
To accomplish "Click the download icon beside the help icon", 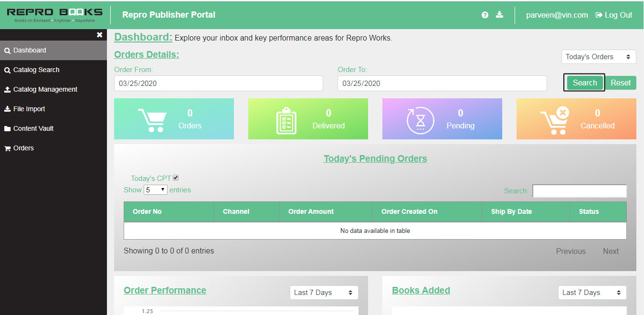I will [499, 15].
